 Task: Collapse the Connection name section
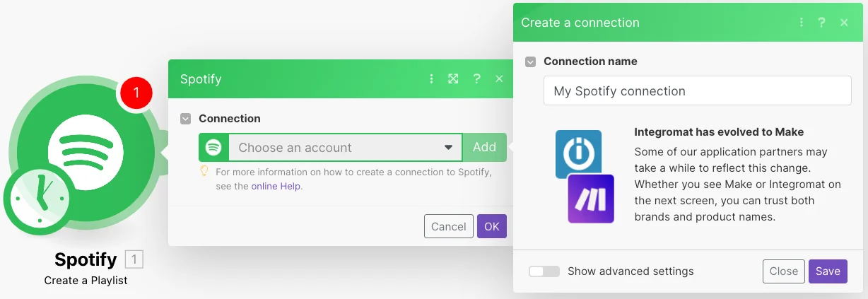tap(531, 61)
